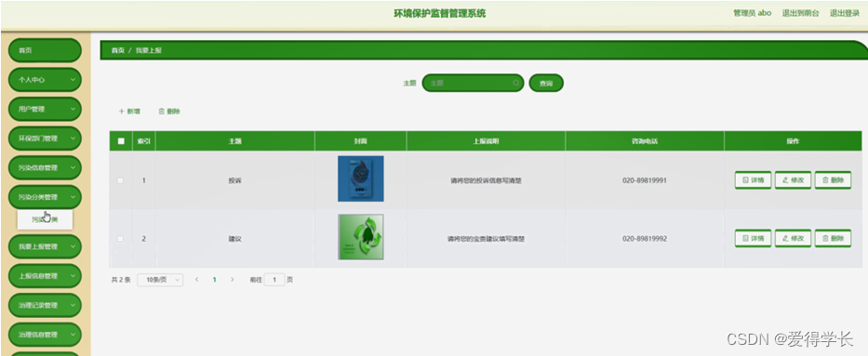
Task: Open the 治理信息管理 sidebar menu
Action: point(45,335)
